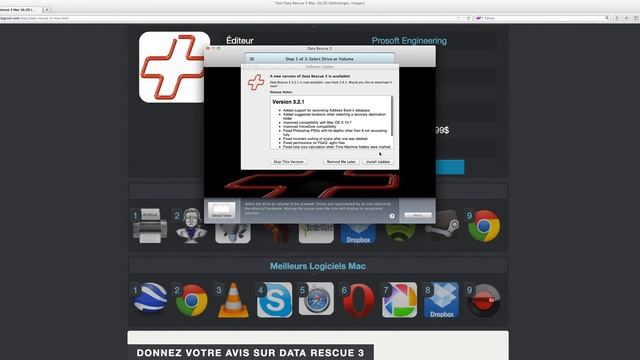640x360 pixels.
Task: Open the Detail View button in Data Rescue
Action: [222, 211]
